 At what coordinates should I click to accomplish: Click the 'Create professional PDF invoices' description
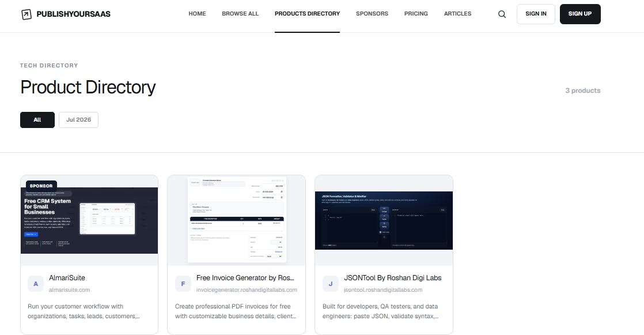(x=236, y=311)
